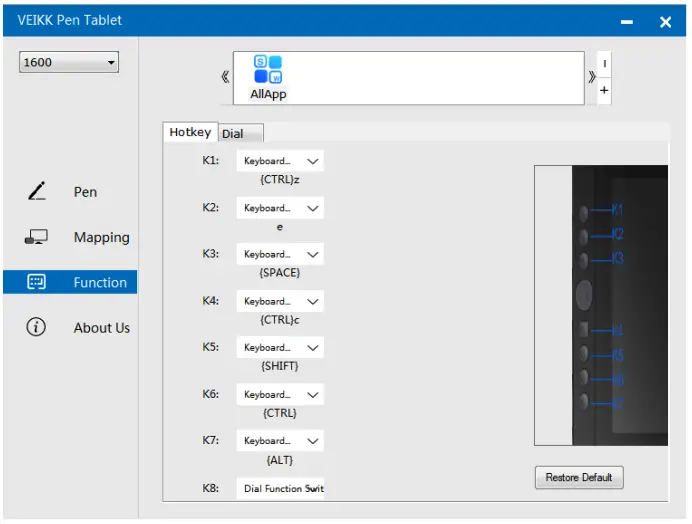Click the Function keyboard icon
This screenshot has height=524, width=692.
[x=37, y=282]
